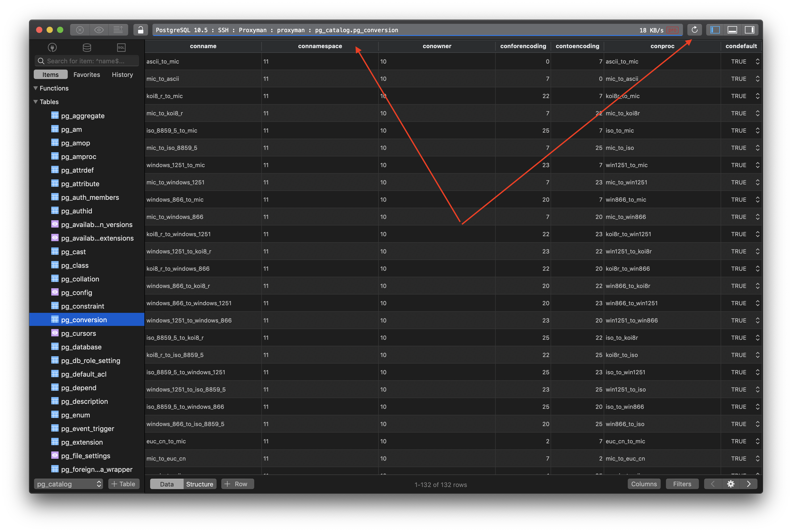Collapse the Tables section
This screenshot has width=792, height=532.
point(36,102)
